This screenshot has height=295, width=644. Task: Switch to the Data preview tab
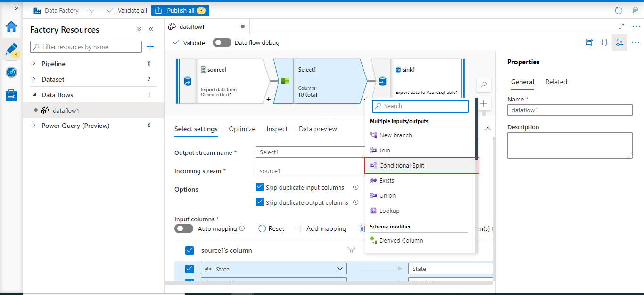318,129
